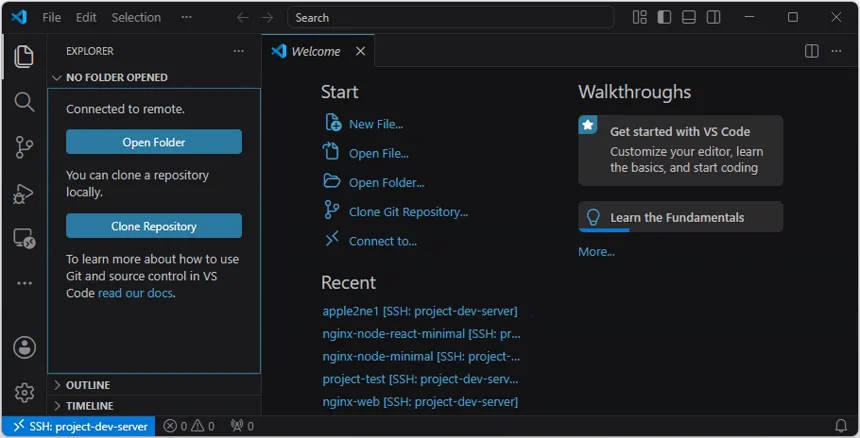Open the errors and warnings status item
This screenshot has width=860, height=438.
click(189, 426)
